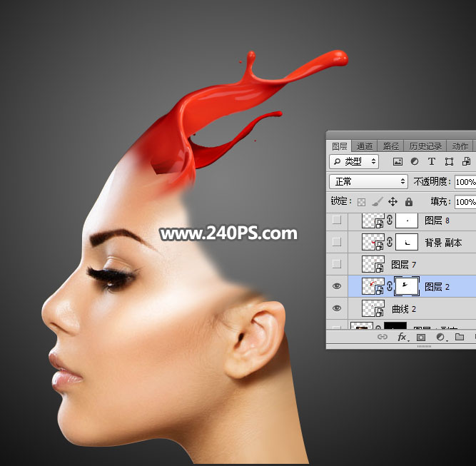Switch to the 历史记录 tab
The height and width of the screenshot is (466, 476).
point(425,146)
